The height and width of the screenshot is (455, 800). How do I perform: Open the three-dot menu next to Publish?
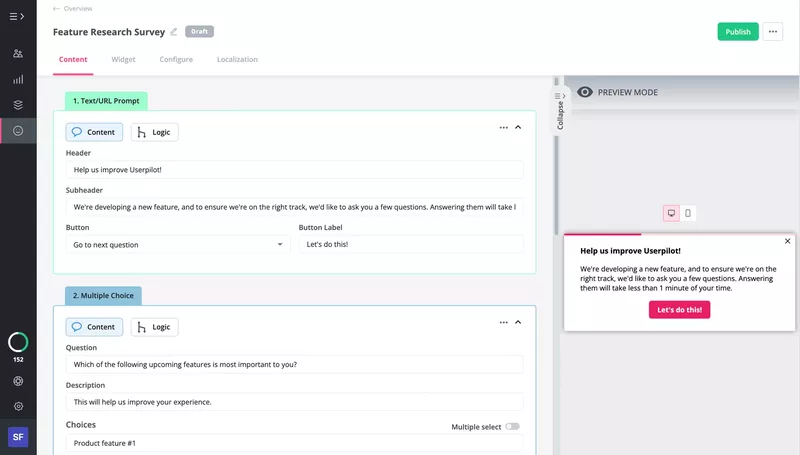point(773,32)
